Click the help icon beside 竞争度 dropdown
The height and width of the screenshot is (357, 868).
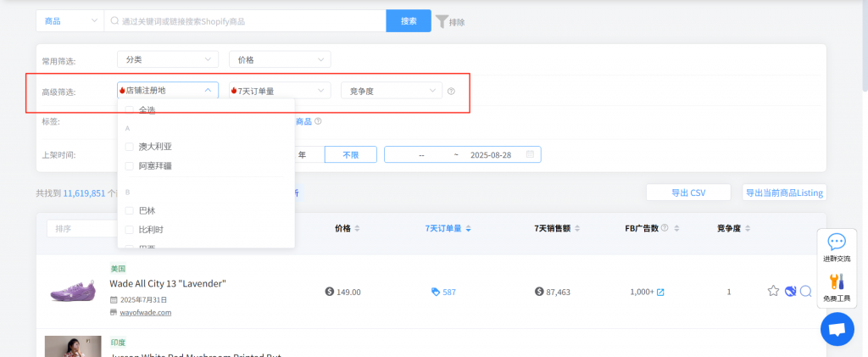[451, 92]
